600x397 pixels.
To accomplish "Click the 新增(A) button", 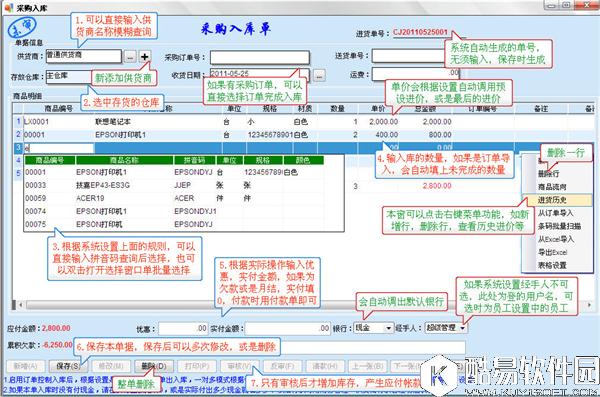I will coord(26,366).
